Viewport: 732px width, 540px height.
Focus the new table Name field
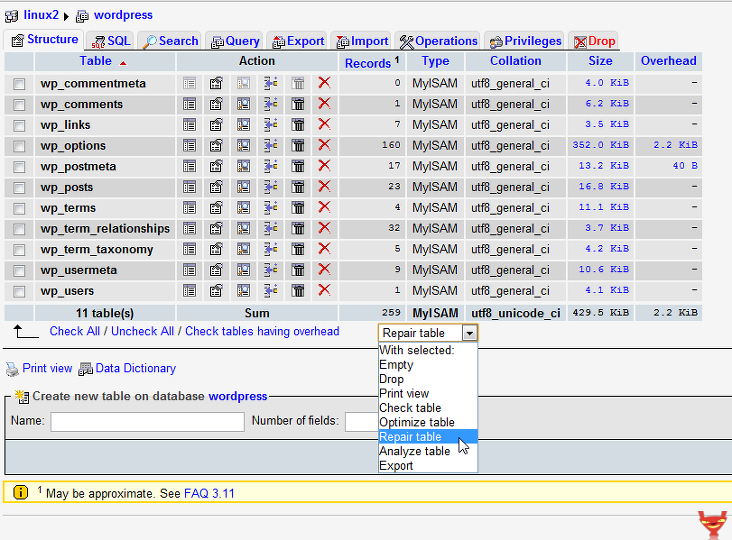coord(148,421)
